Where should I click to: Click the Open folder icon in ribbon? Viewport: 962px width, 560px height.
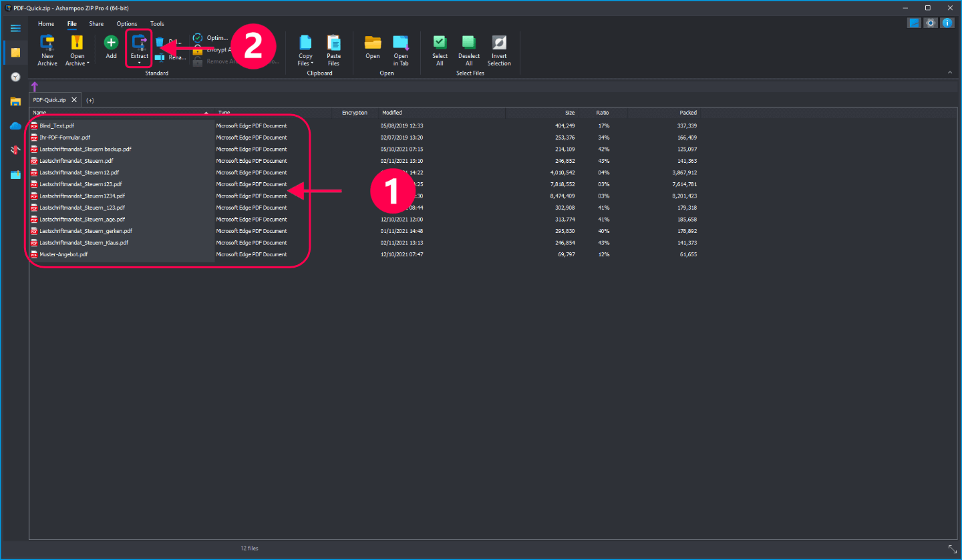[x=373, y=43]
